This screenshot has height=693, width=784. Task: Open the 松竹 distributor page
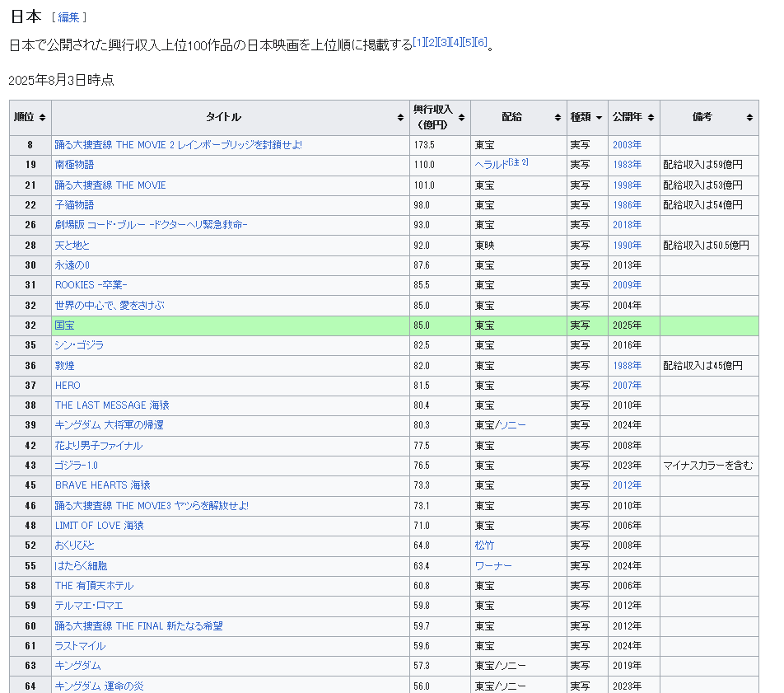pyautogui.click(x=484, y=546)
